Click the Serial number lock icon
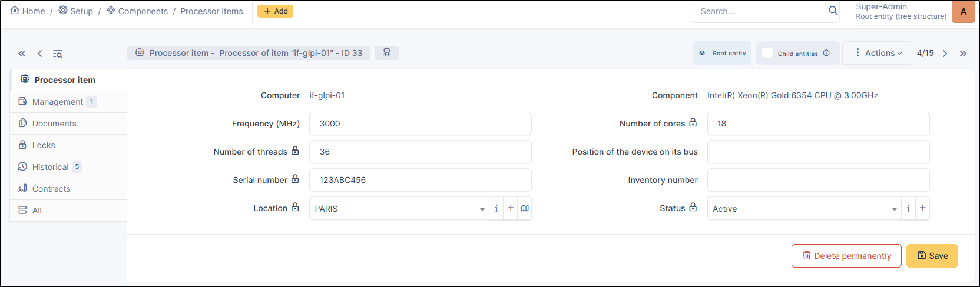The height and width of the screenshot is (287, 980). pyautogui.click(x=295, y=179)
